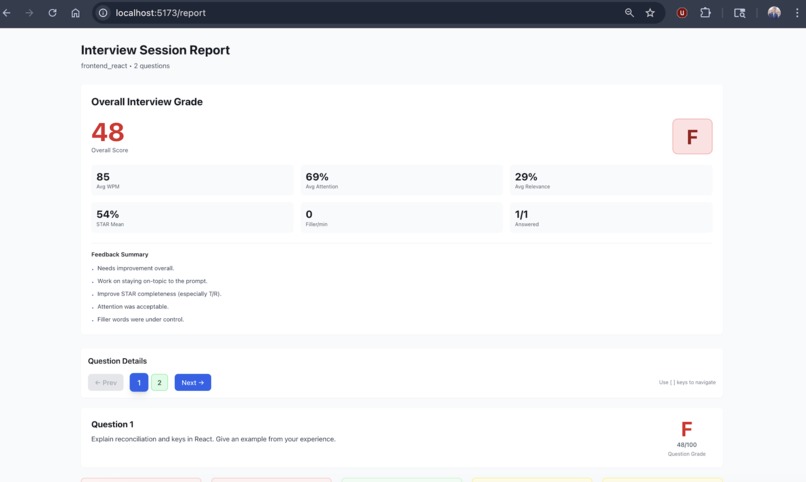Click 'Improve STAR completeness' feedback line

(159, 294)
